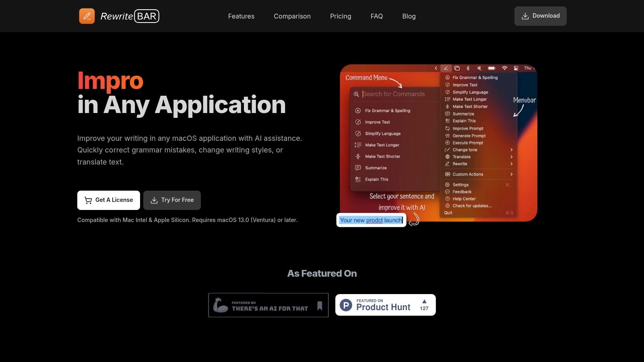Expand the Translate submenu chevron
The height and width of the screenshot is (362, 644).
tap(511, 157)
